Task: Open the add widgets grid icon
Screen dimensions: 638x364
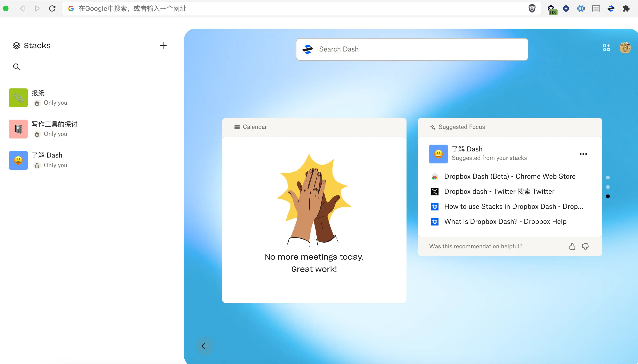Action: pos(606,47)
